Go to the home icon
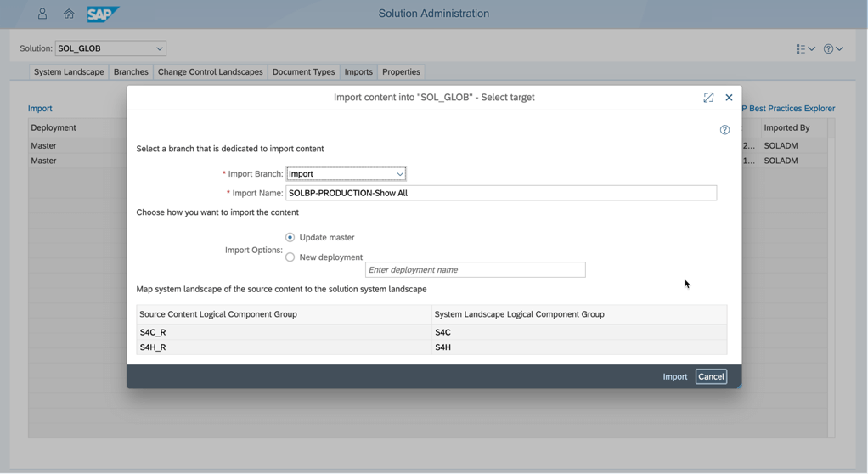The image size is (868, 474). pos(69,14)
